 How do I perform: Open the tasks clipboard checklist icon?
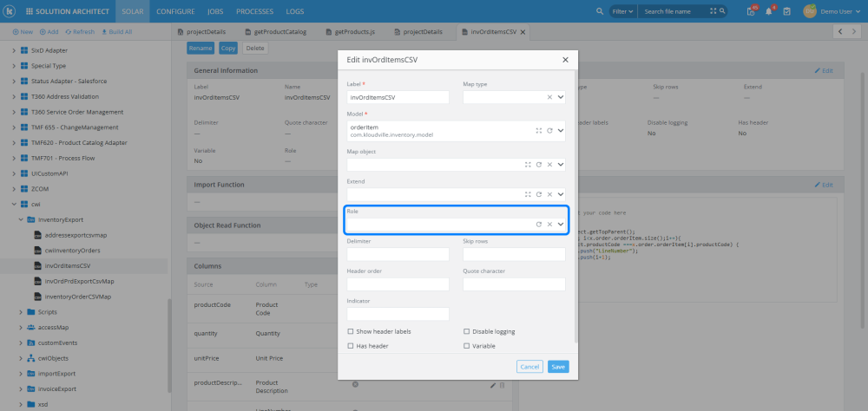click(x=786, y=11)
